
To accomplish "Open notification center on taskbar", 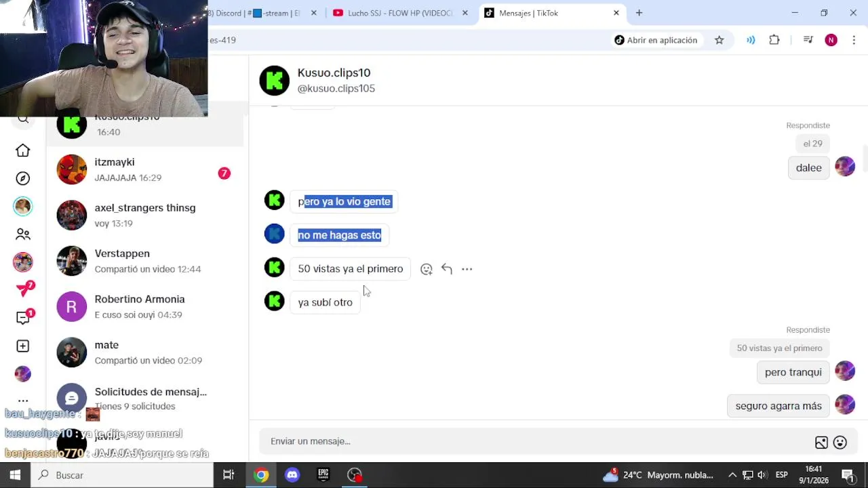I will [848, 475].
